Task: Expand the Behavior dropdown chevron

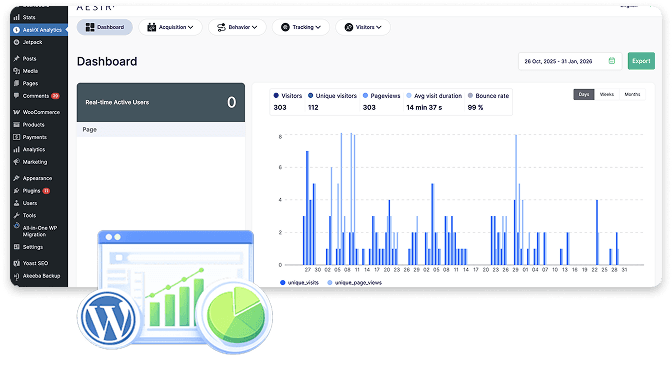Action: click(255, 27)
